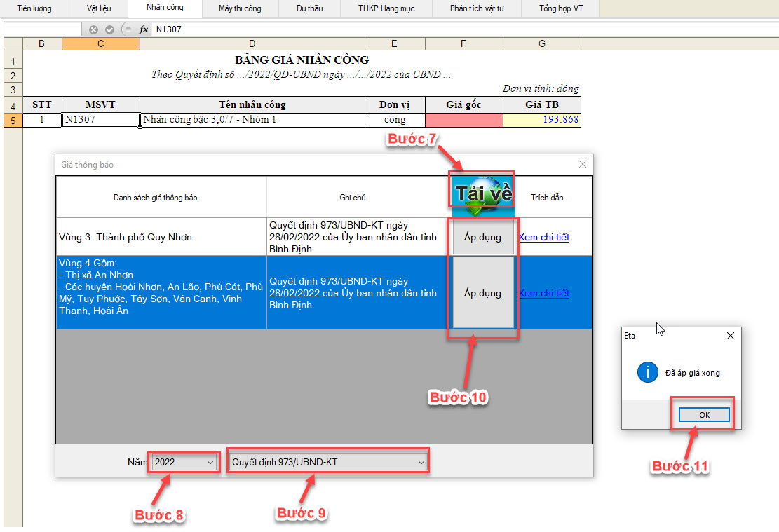Select the công unit cell
This screenshot has height=532, width=779.
(x=395, y=120)
